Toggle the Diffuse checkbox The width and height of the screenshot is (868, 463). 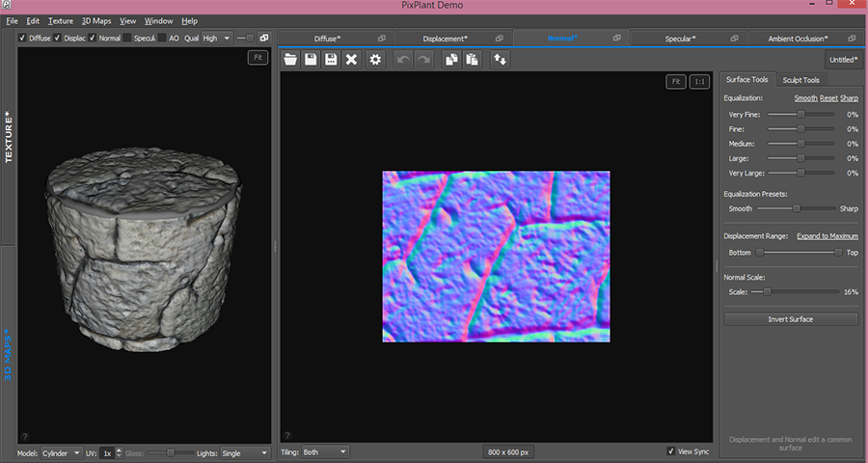22,39
